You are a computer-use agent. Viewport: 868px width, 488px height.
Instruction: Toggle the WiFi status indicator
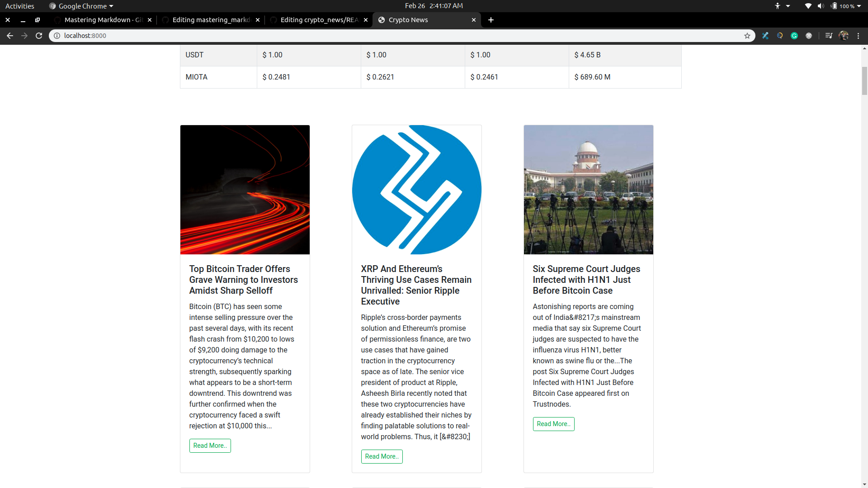pyautogui.click(x=808, y=6)
